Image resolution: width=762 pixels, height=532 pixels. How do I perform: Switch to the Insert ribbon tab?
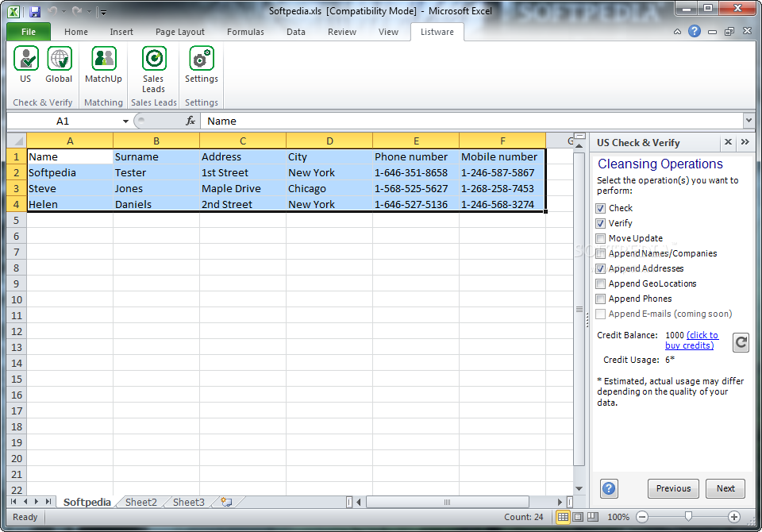coord(121,32)
